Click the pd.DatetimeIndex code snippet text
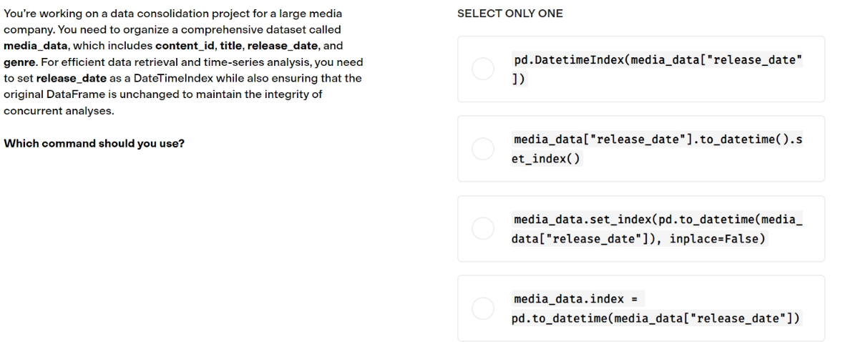The width and height of the screenshot is (868, 342). coord(657,69)
